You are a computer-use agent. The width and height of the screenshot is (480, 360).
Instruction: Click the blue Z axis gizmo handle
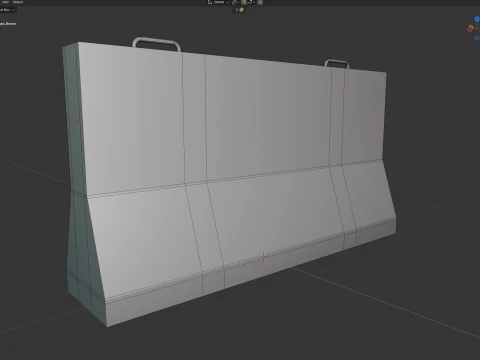point(477,19)
